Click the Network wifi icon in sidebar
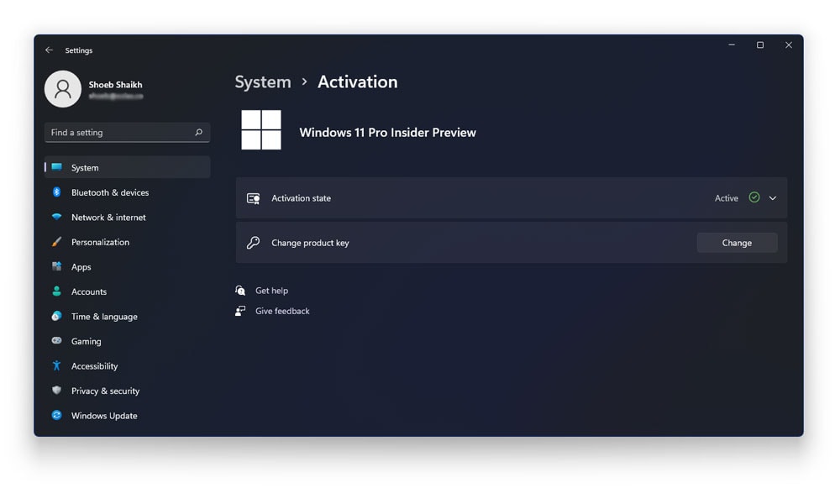835x504 pixels. coord(56,217)
